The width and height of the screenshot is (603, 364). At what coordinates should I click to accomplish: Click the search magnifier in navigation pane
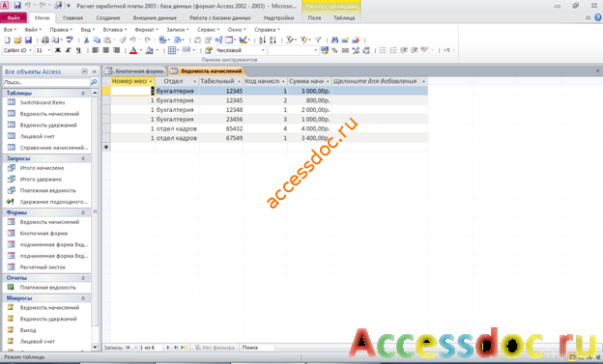click(x=94, y=82)
